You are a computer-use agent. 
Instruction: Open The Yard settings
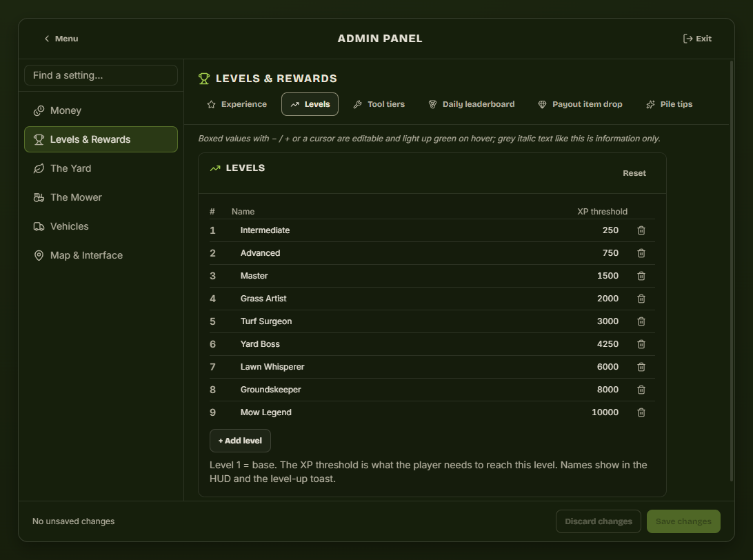click(101, 168)
